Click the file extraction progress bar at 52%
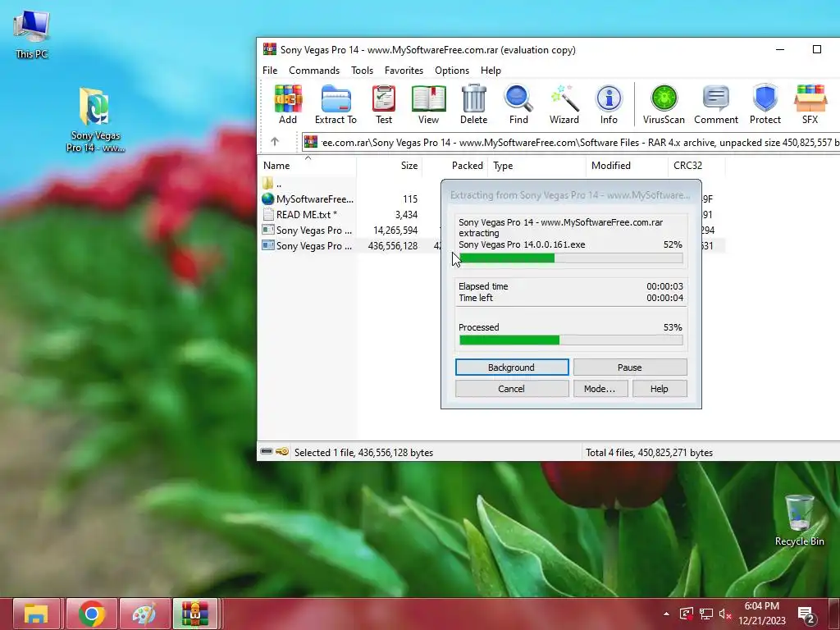The image size is (840, 630). click(x=571, y=258)
